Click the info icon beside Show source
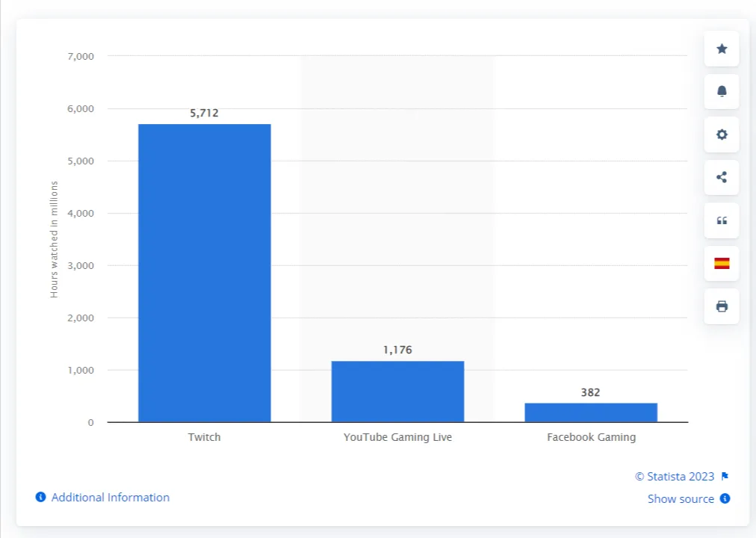 [725, 498]
